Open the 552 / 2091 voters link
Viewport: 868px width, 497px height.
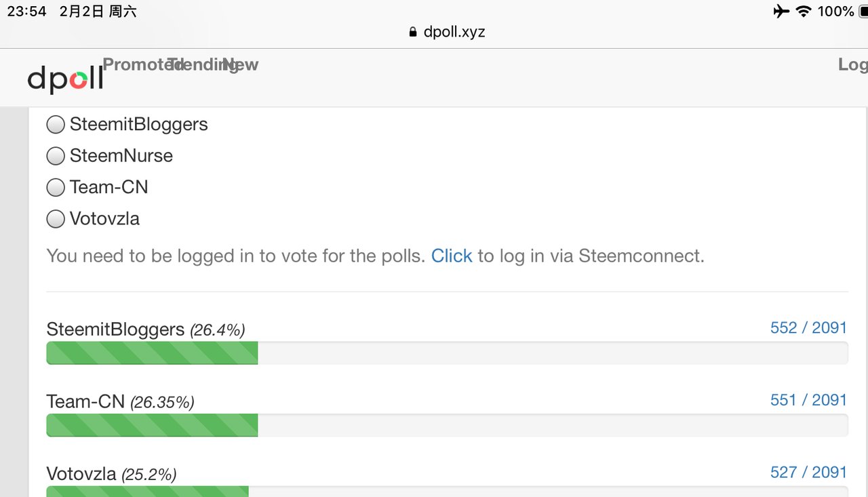click(808, 327)
